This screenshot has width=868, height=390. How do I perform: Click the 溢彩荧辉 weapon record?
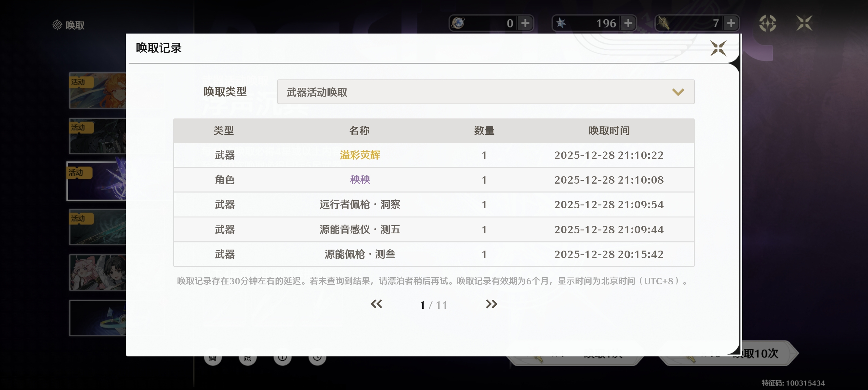[360, 155]
